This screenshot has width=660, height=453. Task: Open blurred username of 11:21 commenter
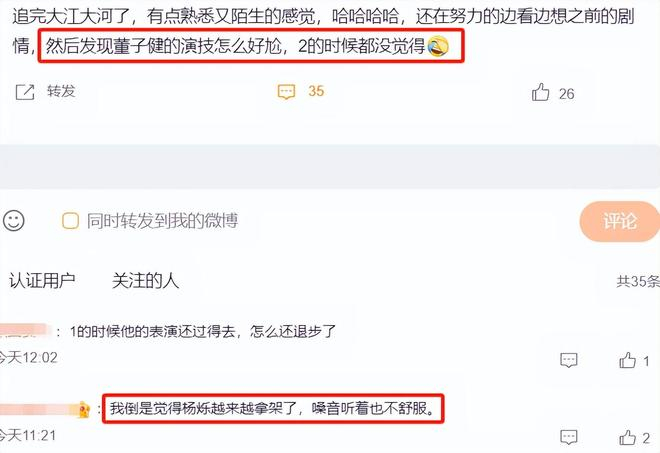40,409
